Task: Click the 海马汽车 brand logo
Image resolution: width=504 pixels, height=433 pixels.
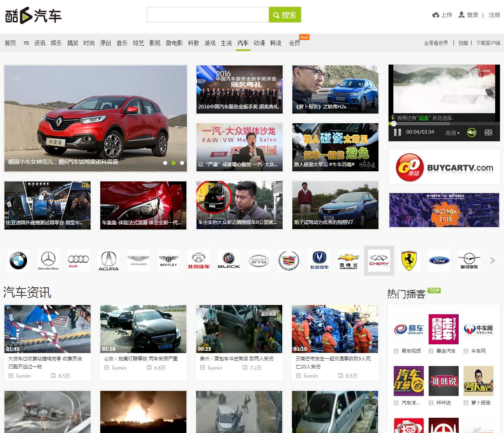Action: pos(469,260)
